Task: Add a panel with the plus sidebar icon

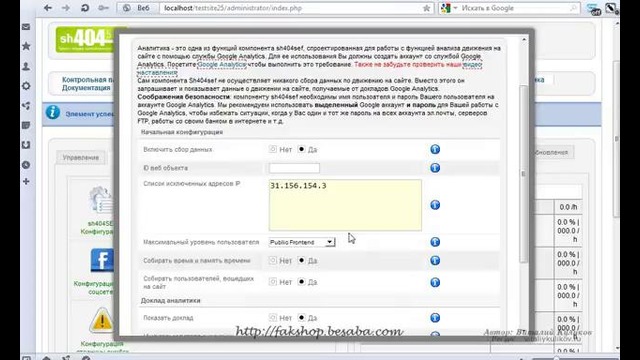Action: click(x=26, y=181)
